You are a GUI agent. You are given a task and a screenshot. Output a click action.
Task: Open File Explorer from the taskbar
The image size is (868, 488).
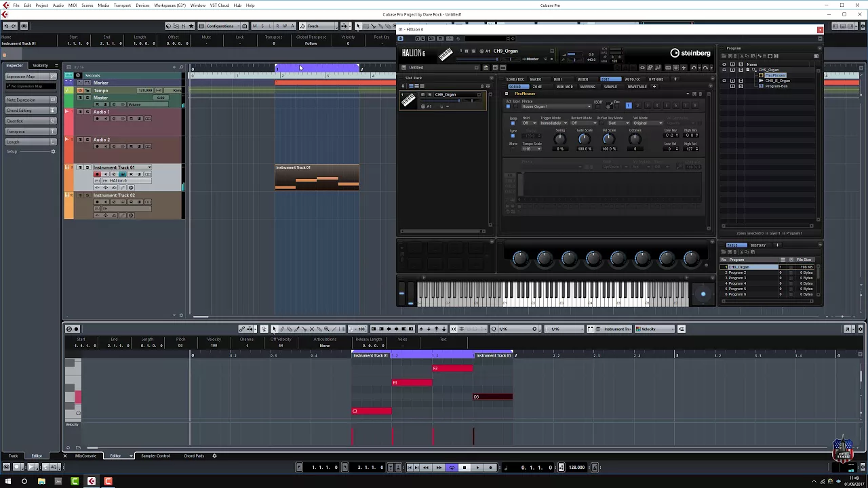tap(41, 481)
